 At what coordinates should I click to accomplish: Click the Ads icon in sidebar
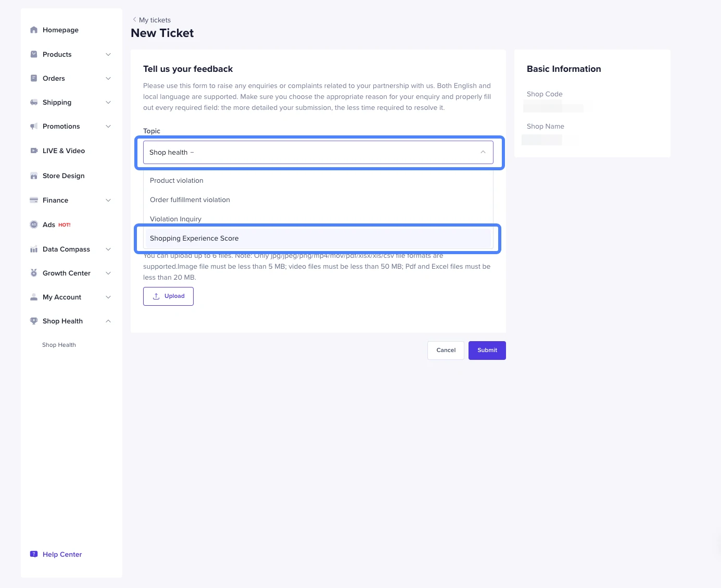[34, 225]
